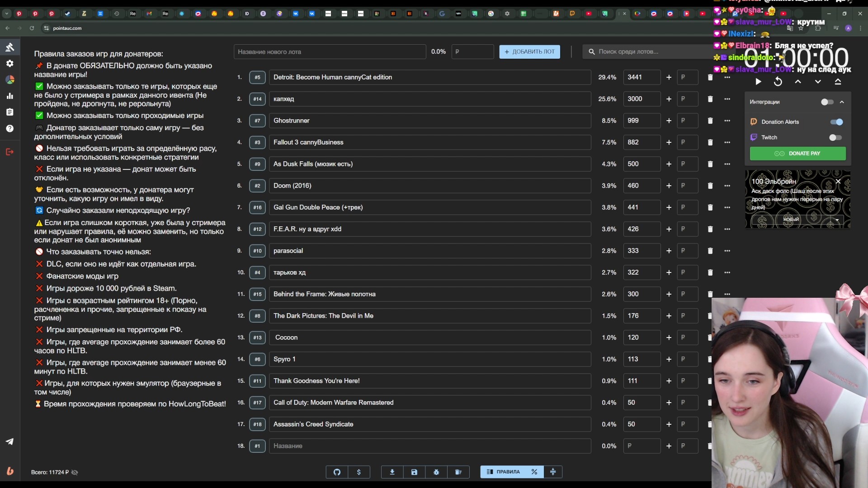
Task: Click lot name Assassin's Creed Syndicate
Action: point(313,424)
